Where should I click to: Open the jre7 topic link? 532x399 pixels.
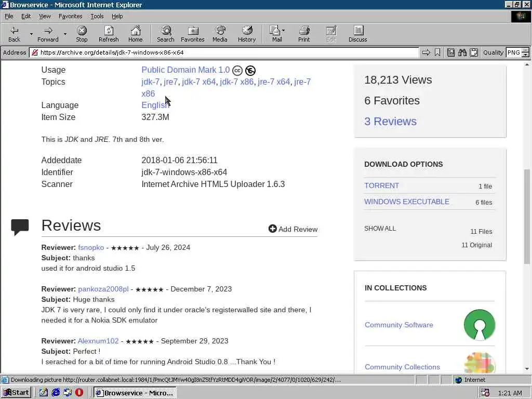[x=170, y=82]
